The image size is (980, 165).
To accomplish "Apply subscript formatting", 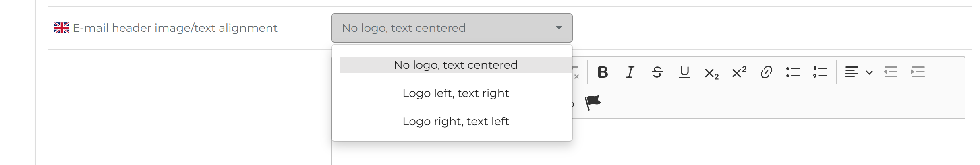I will 711,73.
